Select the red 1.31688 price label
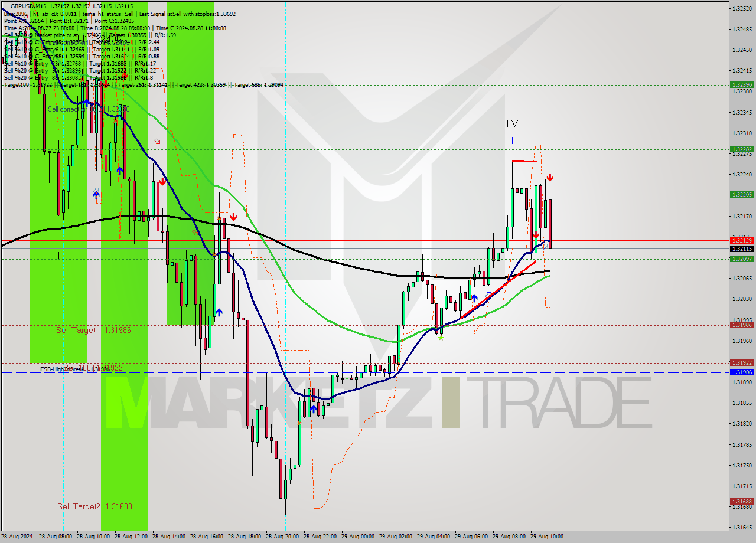The image size is (756, 543). (x=742, y=502)
